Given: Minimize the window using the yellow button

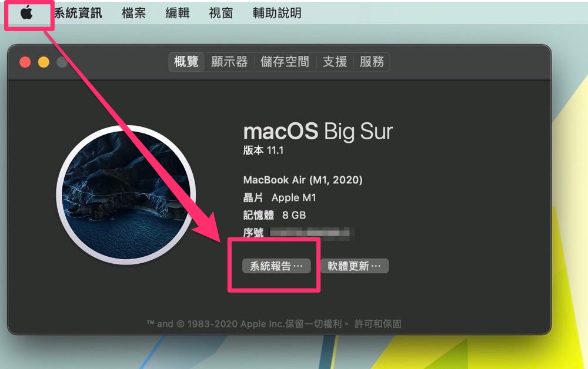Looking at the screenshot, I should [x=44, y=62].
